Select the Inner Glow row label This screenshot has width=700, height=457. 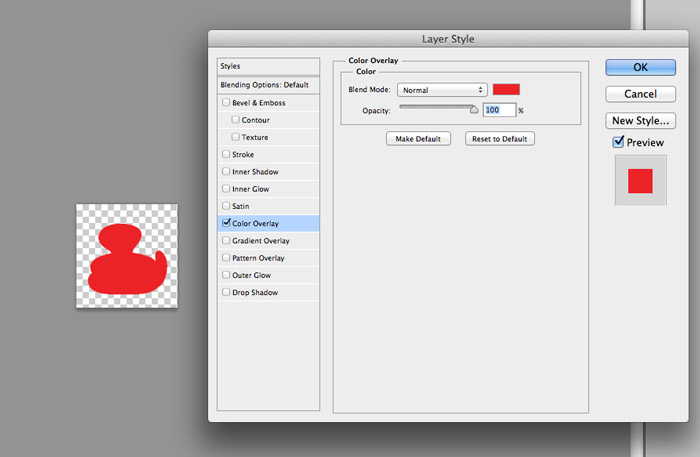pos(250,189)
